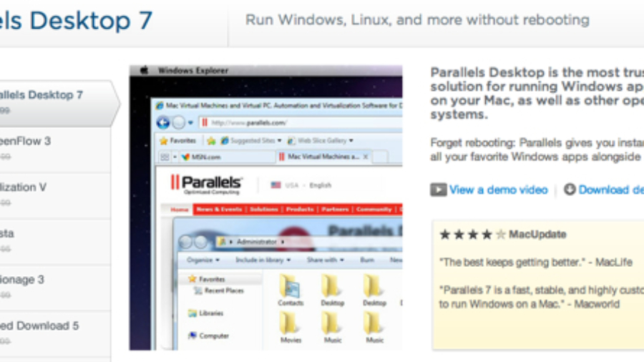Open Partners in the red nav bar
Image resolution: width=644 pixels, height=362 pixels.
[x=335, y=210]
